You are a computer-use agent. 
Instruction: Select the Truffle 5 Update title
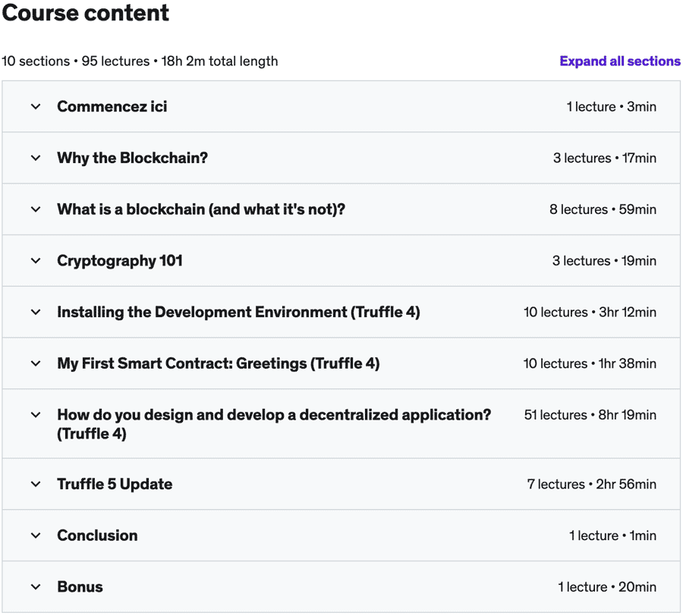(x=115, y=484)
